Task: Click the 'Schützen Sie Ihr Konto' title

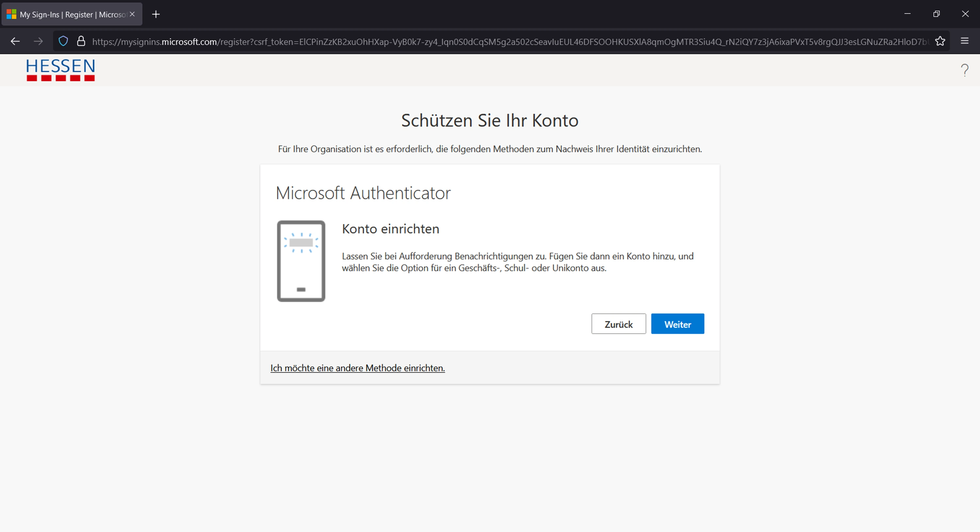Action: click(x=490, y=121)
